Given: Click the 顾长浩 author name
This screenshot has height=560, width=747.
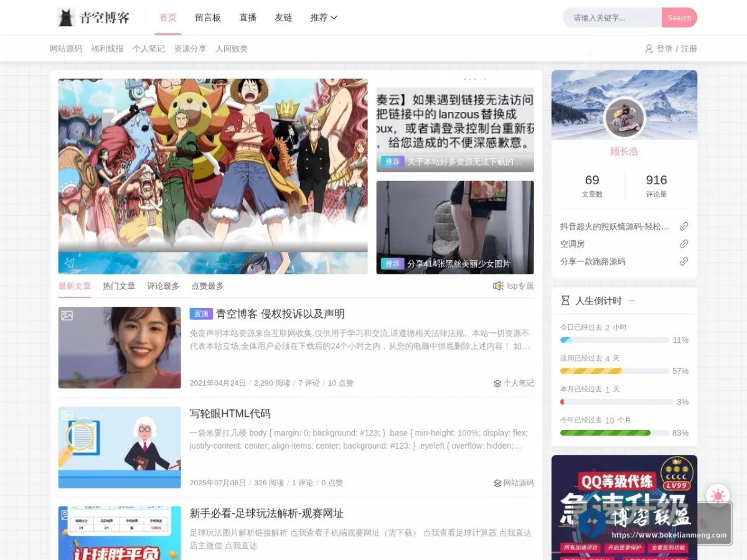Looking at the screenshot, I should (x=624, y=151).
